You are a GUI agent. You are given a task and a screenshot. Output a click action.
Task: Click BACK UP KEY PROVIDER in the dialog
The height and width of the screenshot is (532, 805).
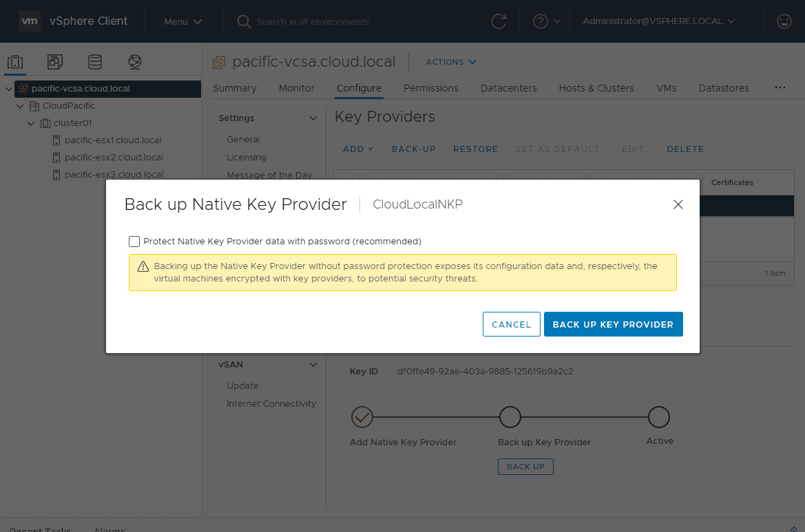[x=613, y=323]
